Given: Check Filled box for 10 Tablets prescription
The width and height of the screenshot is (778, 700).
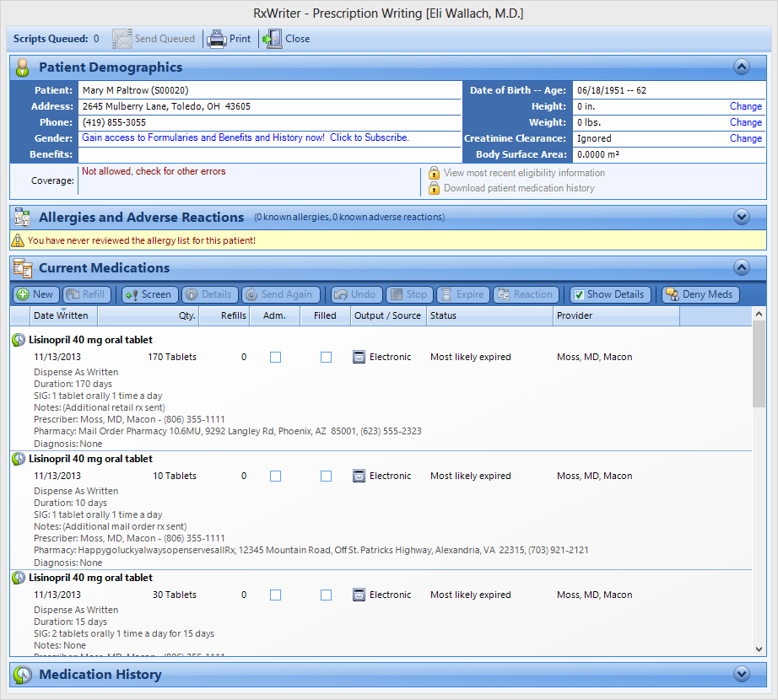Looking at the screenshot, I should [326, 476].
